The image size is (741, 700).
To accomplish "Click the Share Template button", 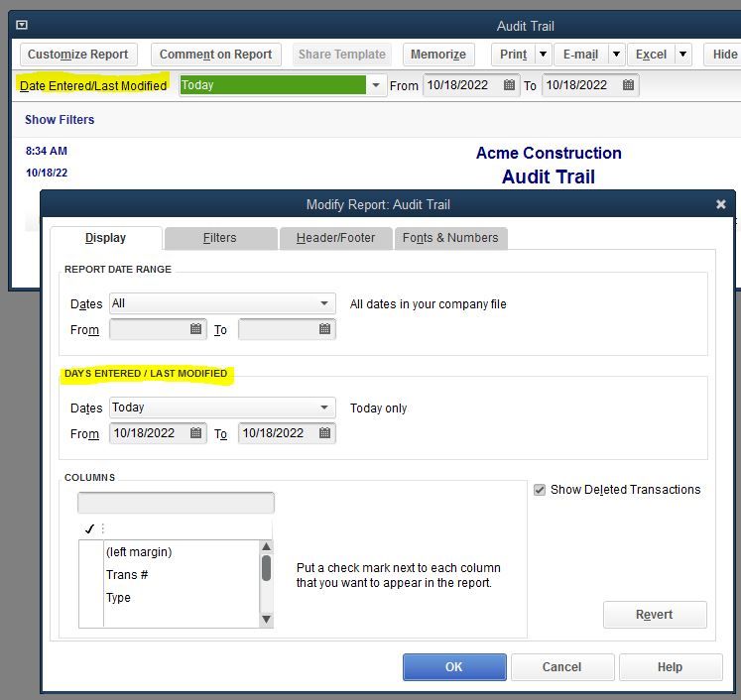I will (342, 55).
